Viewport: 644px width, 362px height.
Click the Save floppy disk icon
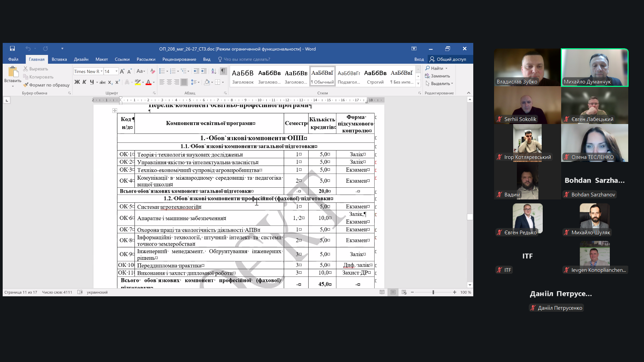pos(12,49)
